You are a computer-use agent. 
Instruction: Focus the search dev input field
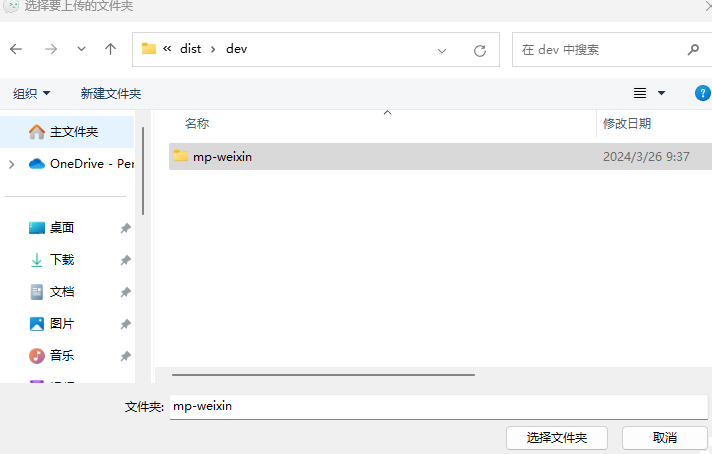pyautogui.click(x=599, y=49)
